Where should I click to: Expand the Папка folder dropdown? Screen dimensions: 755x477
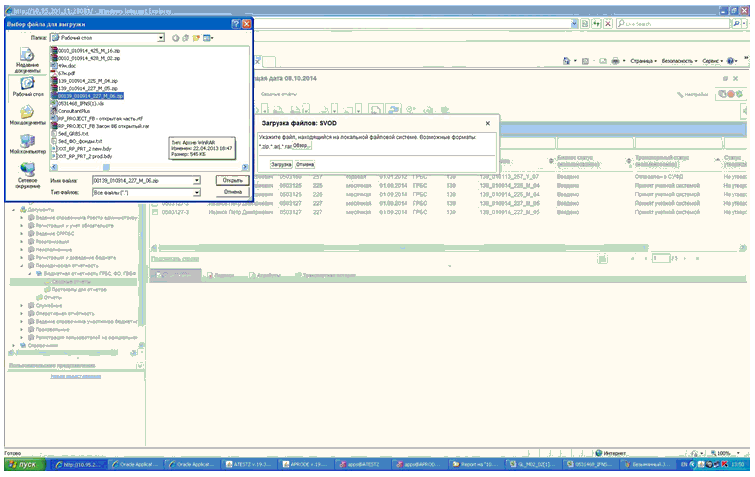tap(160, 37)
